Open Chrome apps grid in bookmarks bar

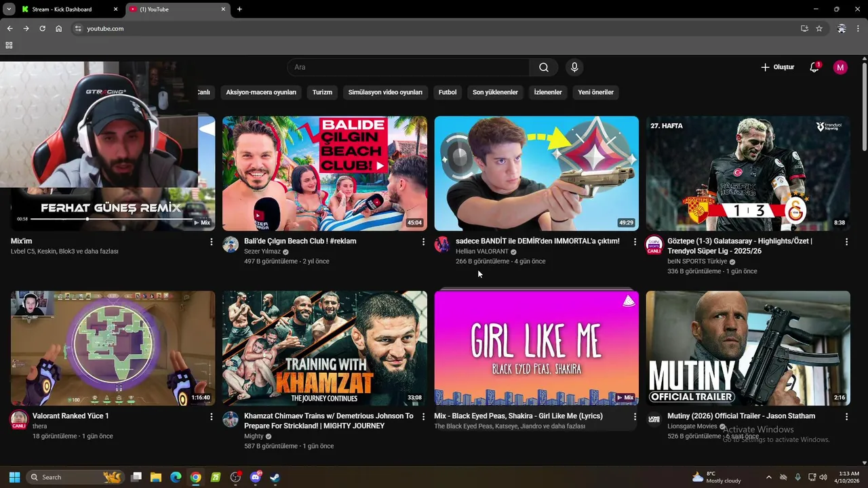pos(9,45)
